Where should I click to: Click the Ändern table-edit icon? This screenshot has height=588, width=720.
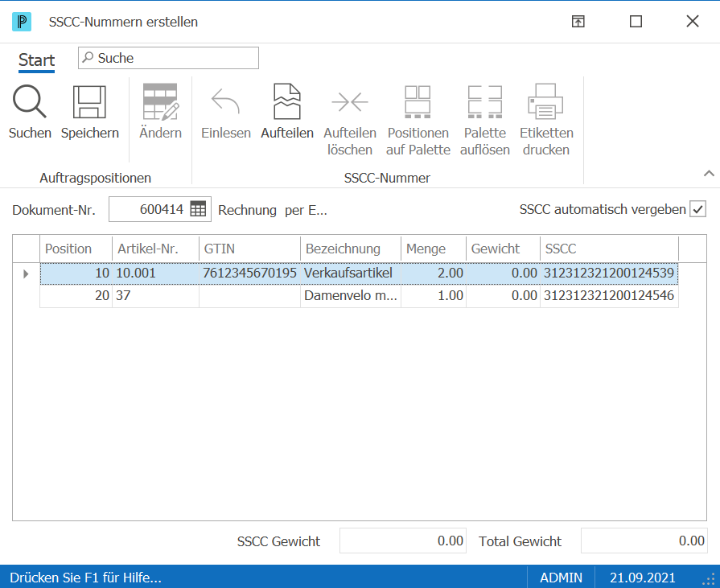tap(160, 101)
